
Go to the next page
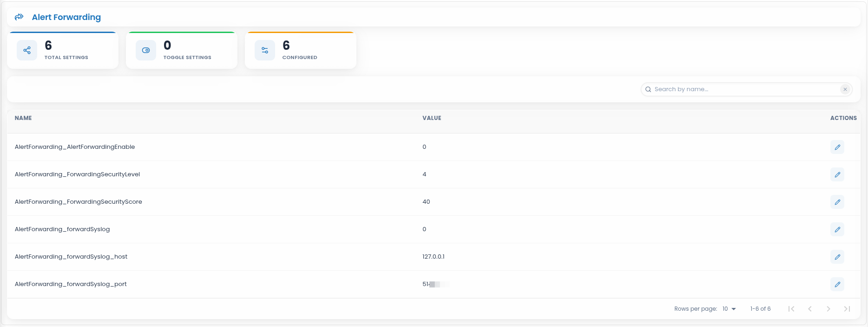pos(829,309)
